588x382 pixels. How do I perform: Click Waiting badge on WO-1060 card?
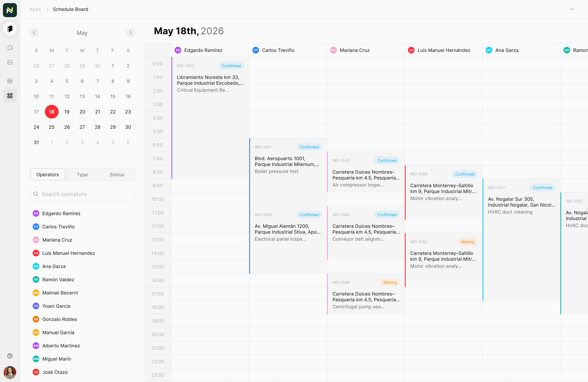click(x=467, y=242)
